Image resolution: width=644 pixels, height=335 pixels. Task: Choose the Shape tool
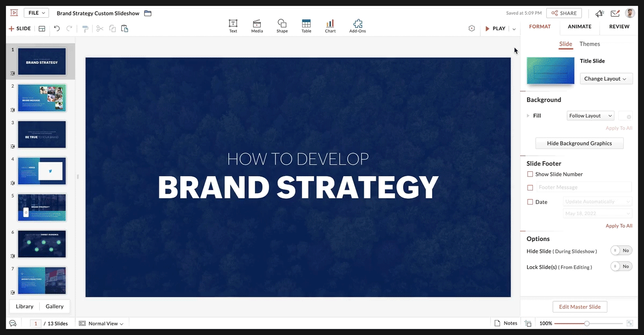pos(282,26)
